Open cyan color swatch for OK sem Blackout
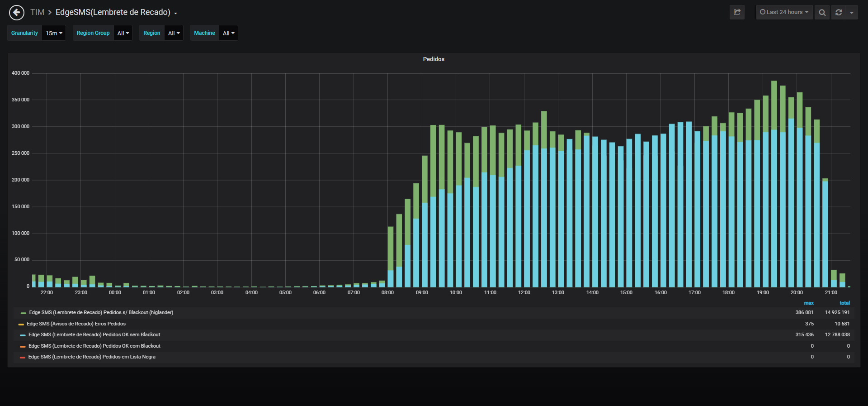868x406 pixels. tap(23, 335)
